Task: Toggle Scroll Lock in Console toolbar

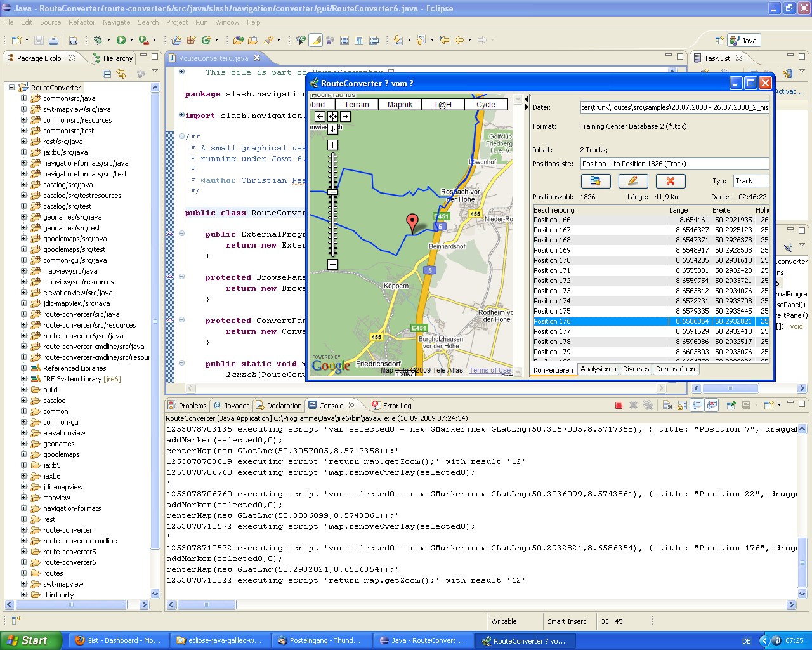Action: pyautogui.click(x=683, y=405)
